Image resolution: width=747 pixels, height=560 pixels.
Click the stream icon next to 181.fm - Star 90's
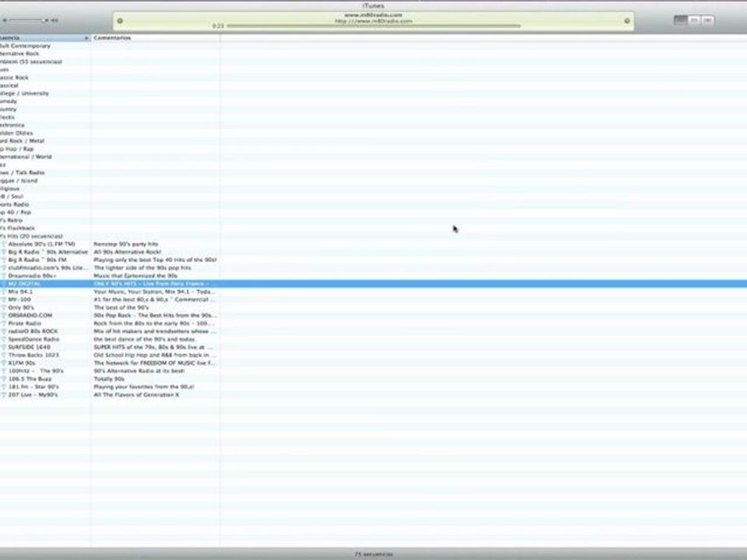[4, 387]
